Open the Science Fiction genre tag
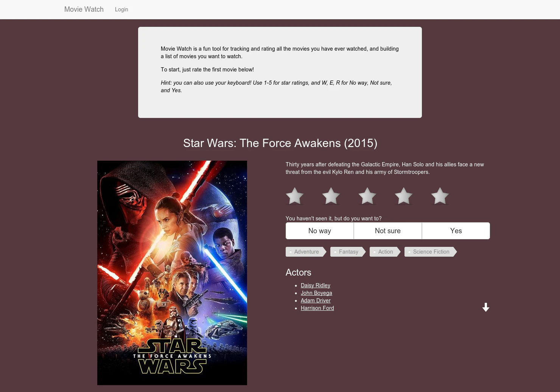Image resolution: width=560 pixels, height=392 pixels. [431, 252]
